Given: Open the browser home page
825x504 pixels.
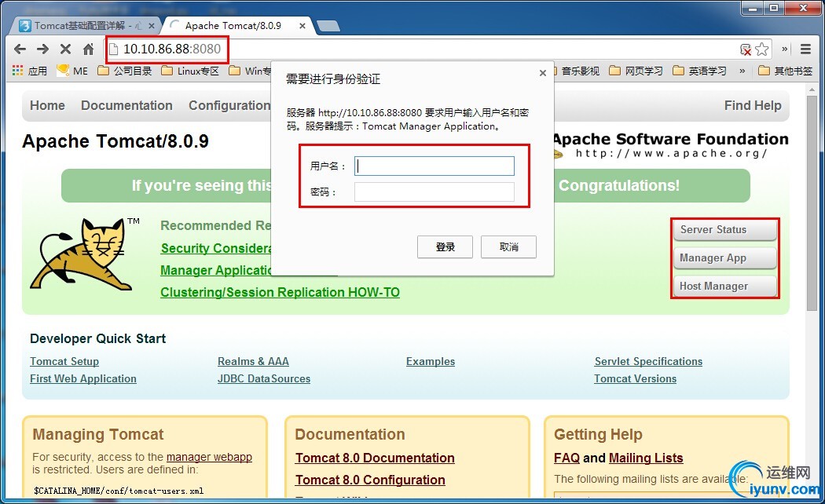Looking at the screenshot, I should 88,49.
